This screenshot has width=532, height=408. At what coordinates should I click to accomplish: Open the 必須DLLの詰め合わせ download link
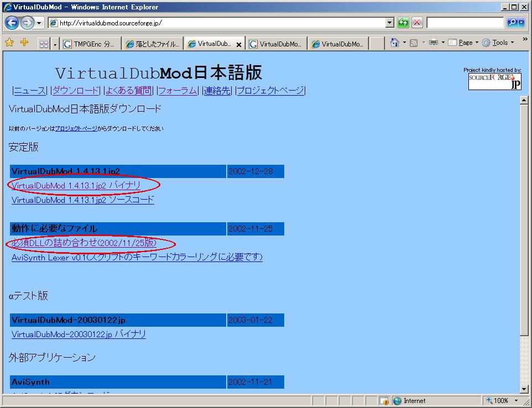84,243
